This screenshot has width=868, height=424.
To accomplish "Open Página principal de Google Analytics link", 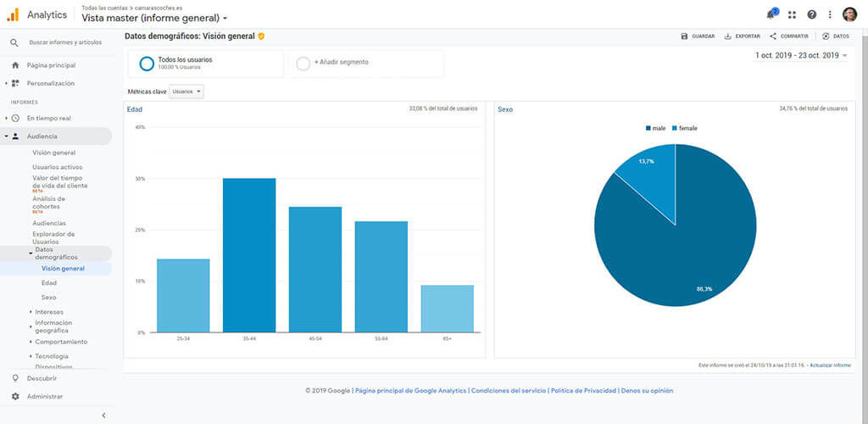I will click(411, 391).
